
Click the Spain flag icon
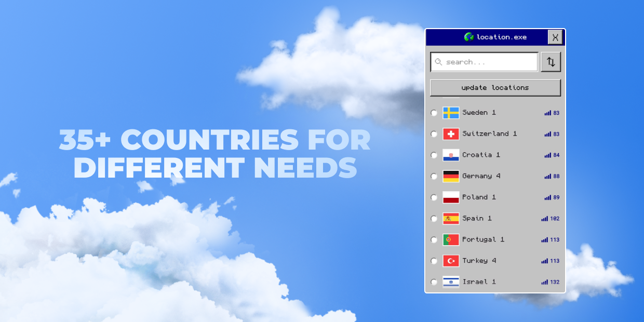point(451,219)
